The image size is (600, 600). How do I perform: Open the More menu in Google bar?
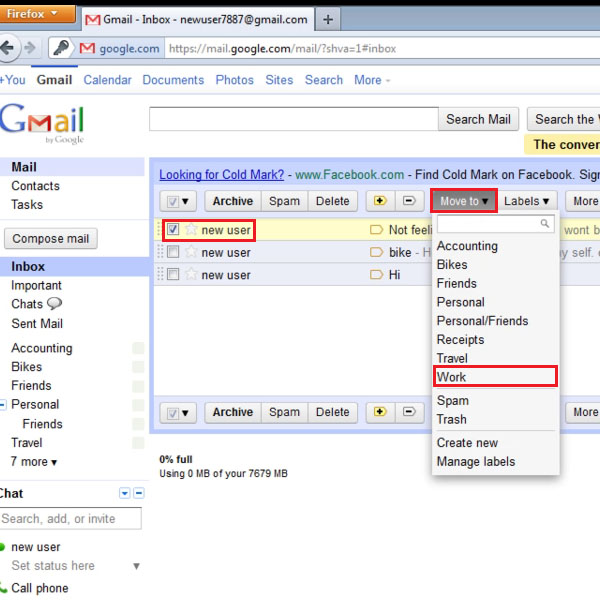click(x=372, y=80)
